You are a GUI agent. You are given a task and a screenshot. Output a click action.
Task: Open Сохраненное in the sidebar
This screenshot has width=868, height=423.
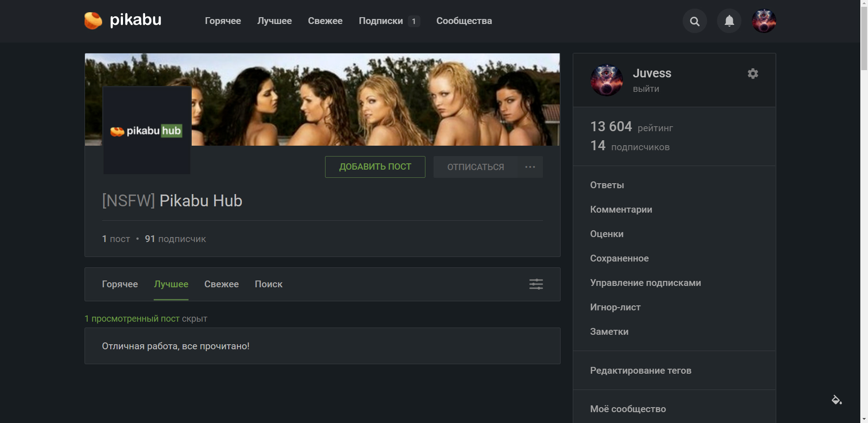(x=619, y=258)
